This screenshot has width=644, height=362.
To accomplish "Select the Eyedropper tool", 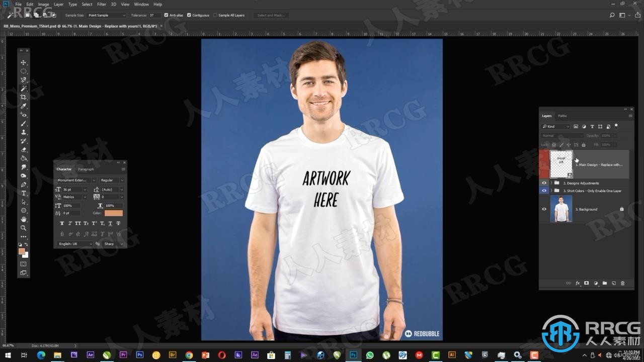I will tap(23, 106).
